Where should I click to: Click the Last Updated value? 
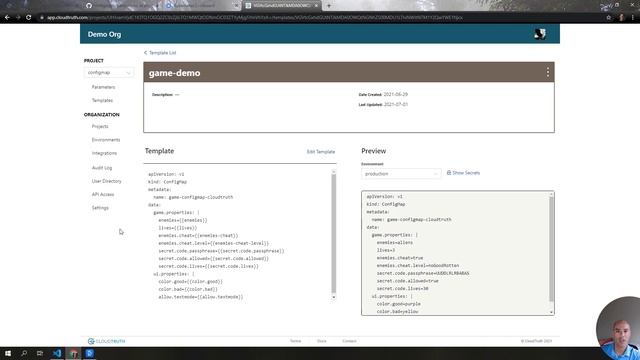396,104
